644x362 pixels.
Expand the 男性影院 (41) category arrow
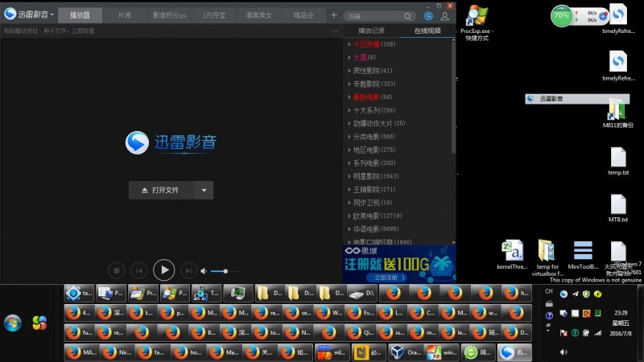click(x=349, y=71)
